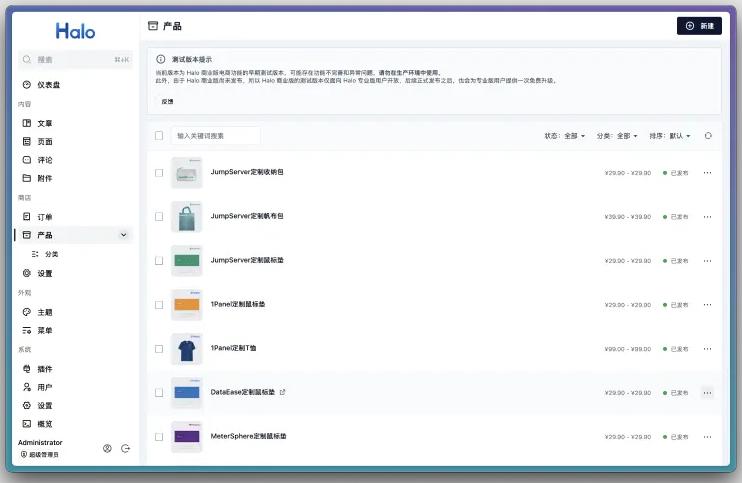Screen dimensions: 742x483
Task: Open the JumpServer定制帆布包 product title
Action: click(x=247, y=216)
